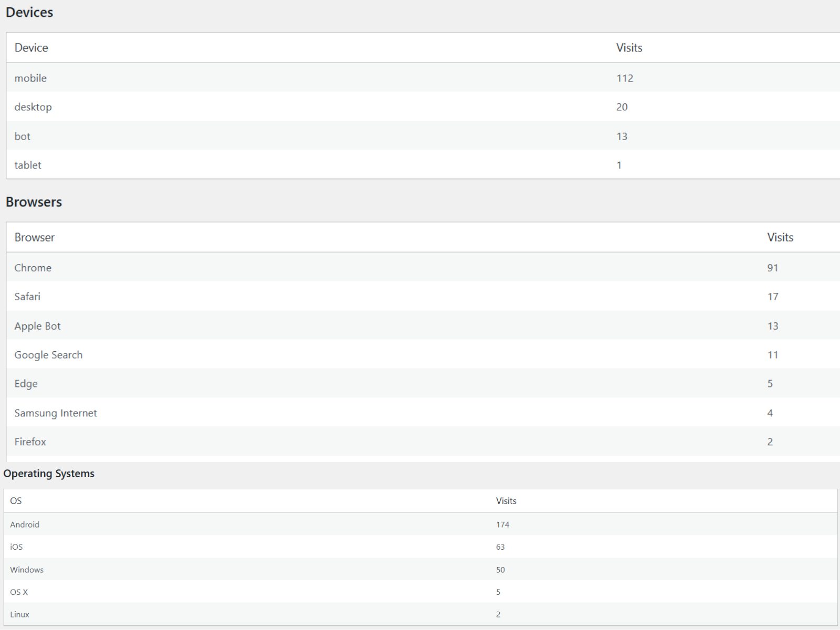Select the Windows operating system row
The image size is (840, 630).
[27, 570]
